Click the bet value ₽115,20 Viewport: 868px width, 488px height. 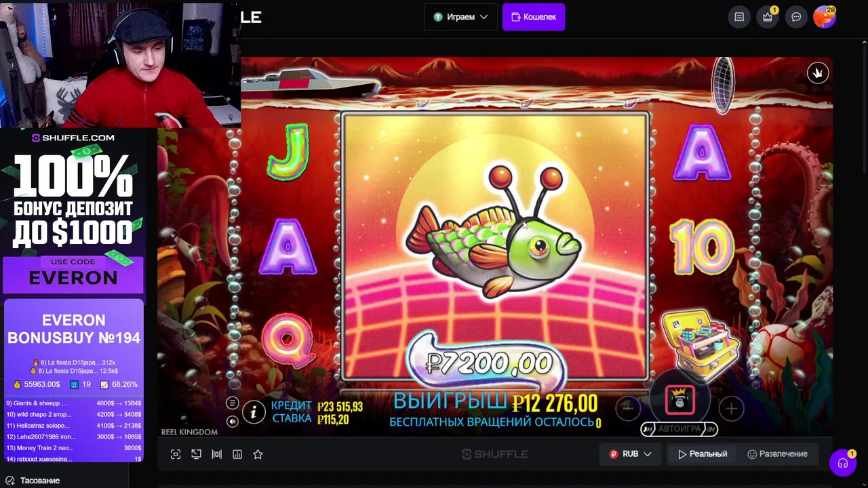tap(332, 420)
